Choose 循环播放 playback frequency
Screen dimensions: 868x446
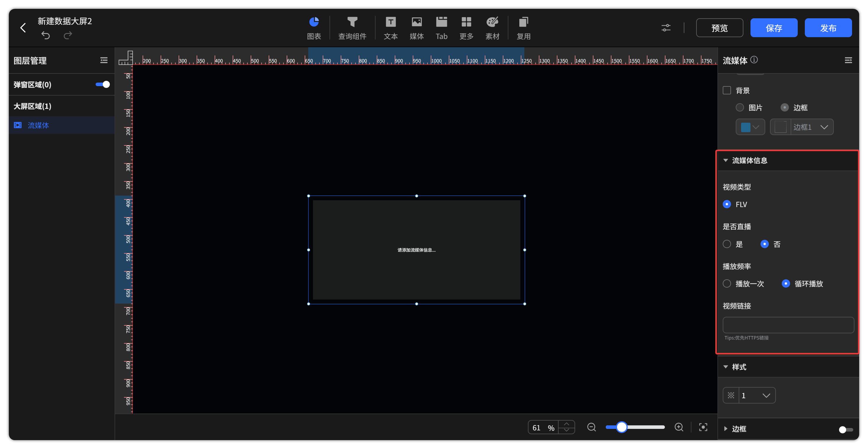(x=786, y=284)
